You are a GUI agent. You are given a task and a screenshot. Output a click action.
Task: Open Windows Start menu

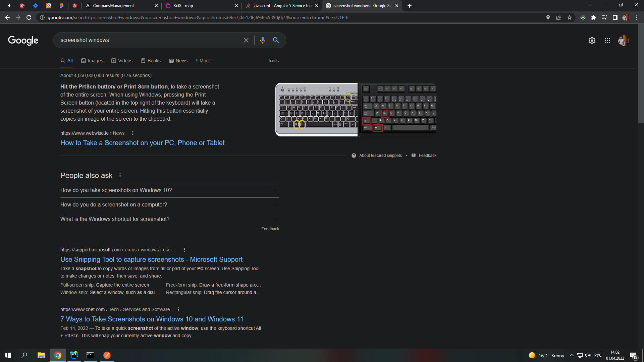pos(8,355)
